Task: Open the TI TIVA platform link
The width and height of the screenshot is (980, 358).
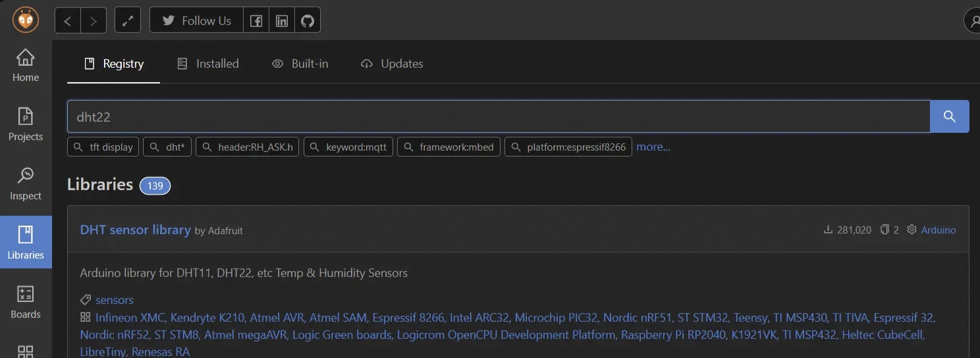Action: pos(850,317)
